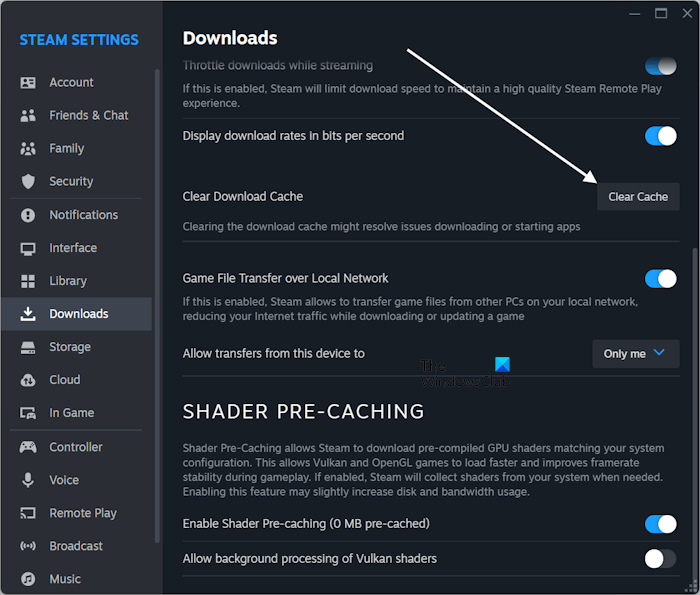Disable Game File Transfer over Local Network
This screenshot has height=595, width=700.
[660, 278]
